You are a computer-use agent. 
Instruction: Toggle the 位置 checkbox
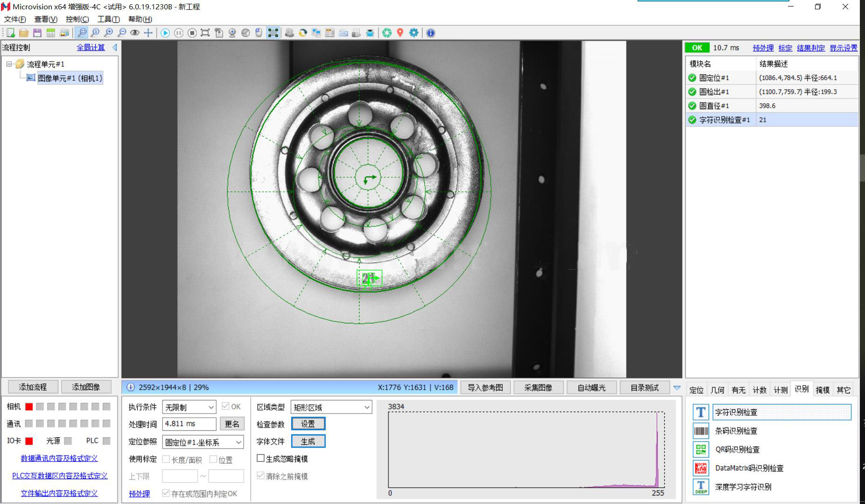click(x=213, y=460)
